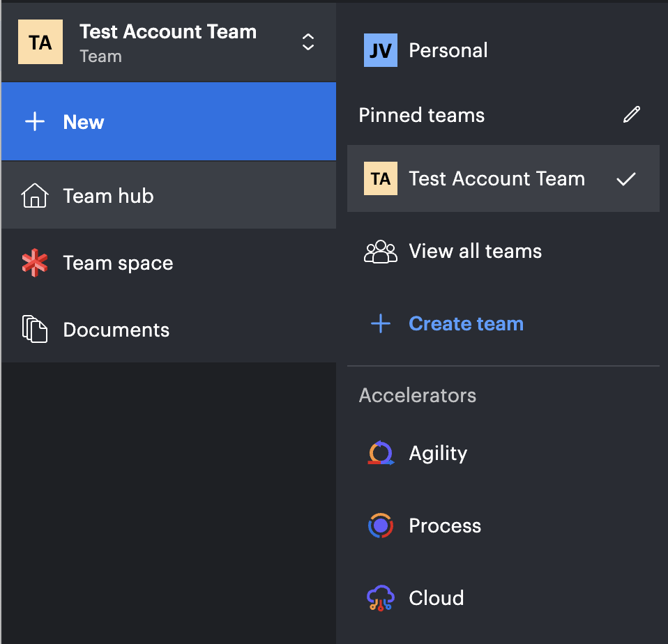Image resolution: width=668 pixels, height=644 pixels.
Task: Click the red asterisk Team space icon
Action: (x=34, y=263)
